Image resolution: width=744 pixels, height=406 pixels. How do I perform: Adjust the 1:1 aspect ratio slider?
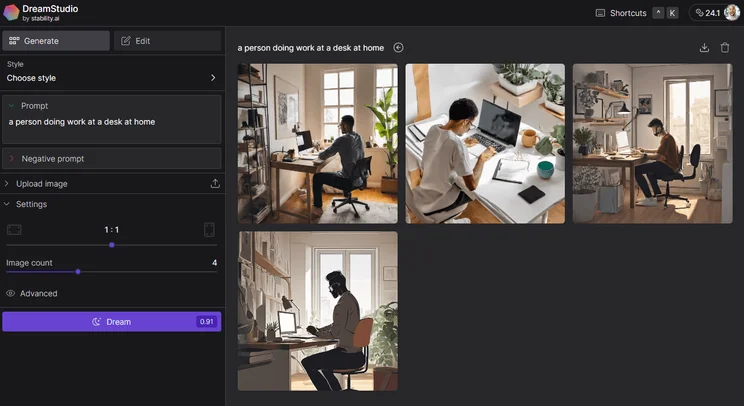pos(112,245)
